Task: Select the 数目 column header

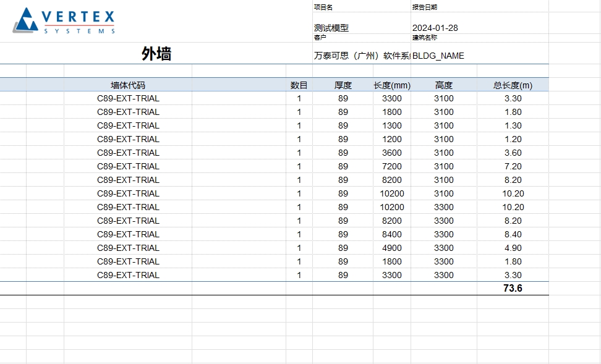Action: [x=299, y=85]
